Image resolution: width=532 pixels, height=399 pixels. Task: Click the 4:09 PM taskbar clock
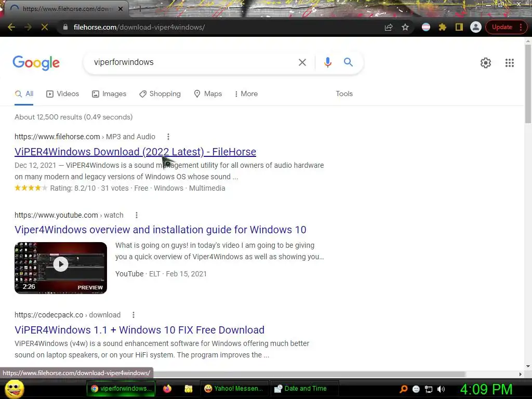(x=486, y=389)
